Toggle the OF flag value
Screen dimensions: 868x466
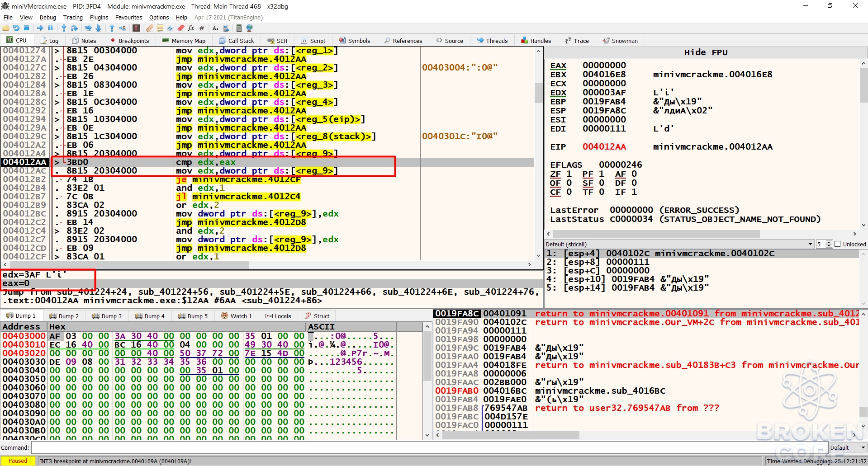[569, 183]
